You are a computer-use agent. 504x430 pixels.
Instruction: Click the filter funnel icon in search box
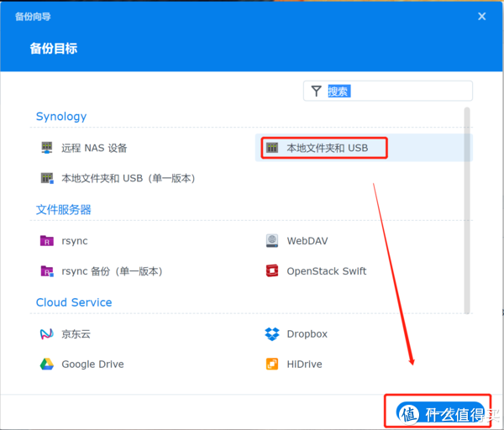coord(317,91)
